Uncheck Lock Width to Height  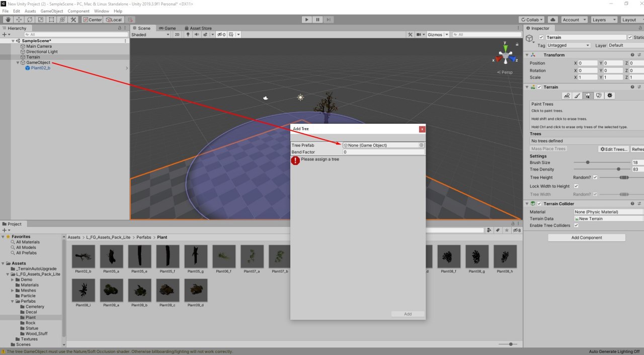coord(576,186)
